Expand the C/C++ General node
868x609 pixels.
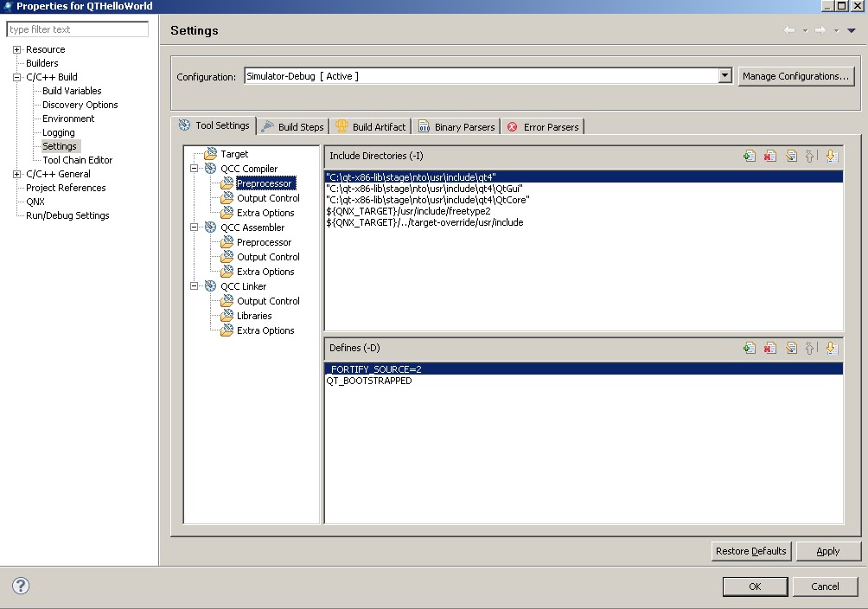coord(16,174)
